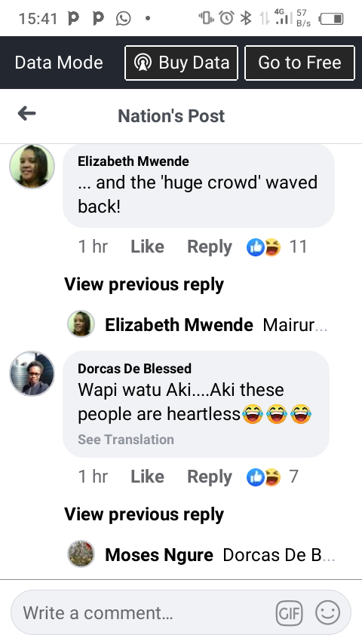View reactions on Dorcas De Blessed's comment

[272, 477]
